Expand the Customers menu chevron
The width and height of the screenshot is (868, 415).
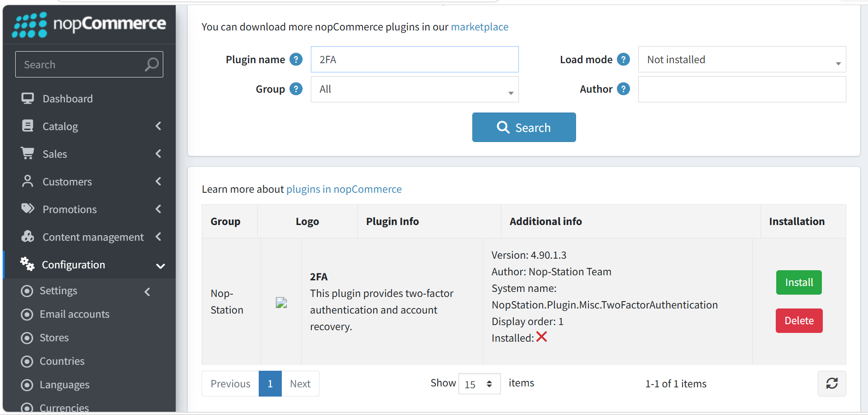tap(159, 181)
